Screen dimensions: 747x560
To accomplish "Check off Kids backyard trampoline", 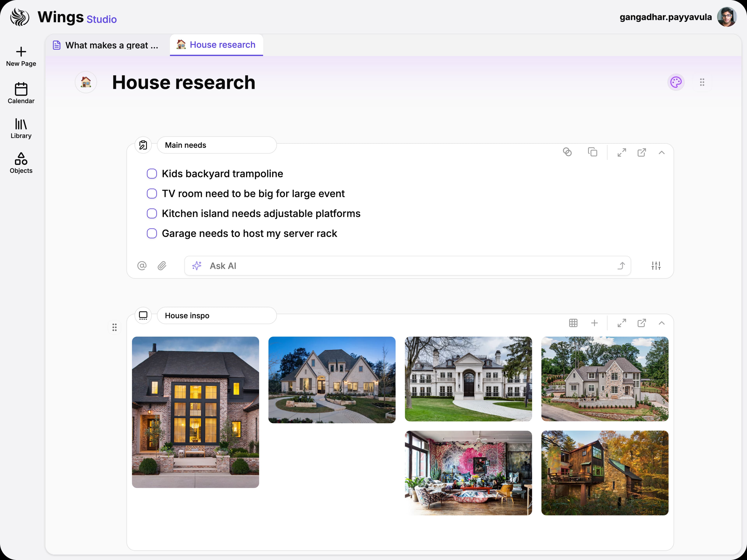I will coord(152,173).
